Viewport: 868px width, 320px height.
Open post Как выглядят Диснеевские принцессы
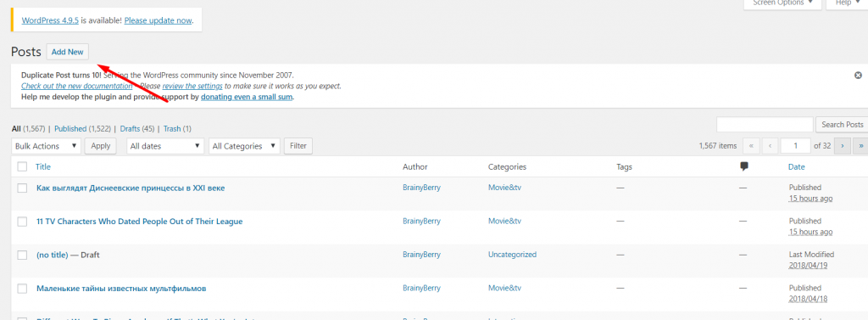tap(131, 188)
